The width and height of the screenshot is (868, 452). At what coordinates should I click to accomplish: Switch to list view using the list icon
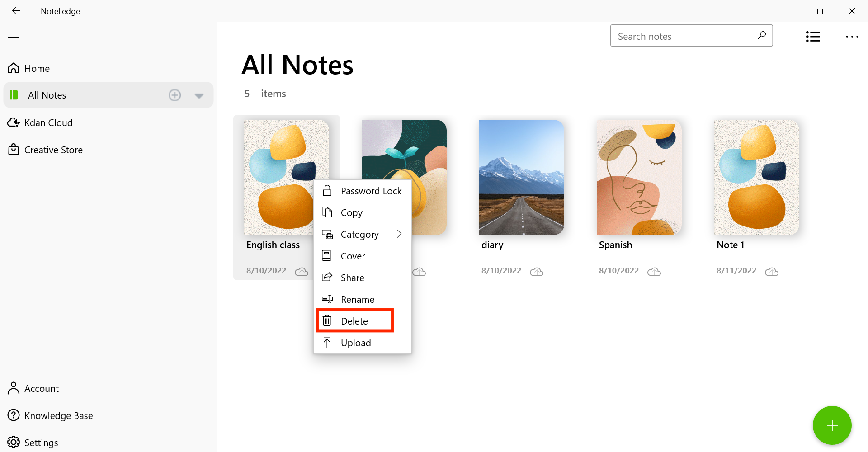coord(812,37)
